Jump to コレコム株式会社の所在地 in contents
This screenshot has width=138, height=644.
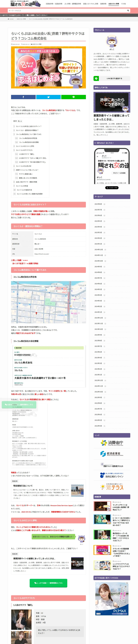click(x=28, y=138)
